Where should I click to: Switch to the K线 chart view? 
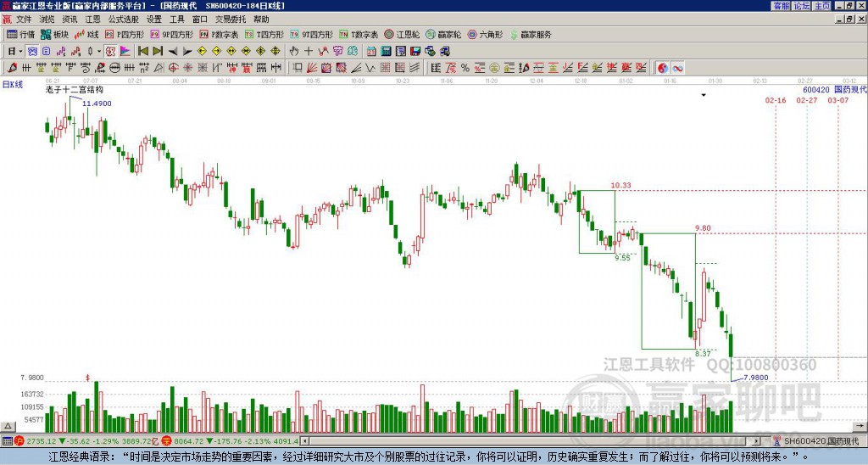click(86, 34)
